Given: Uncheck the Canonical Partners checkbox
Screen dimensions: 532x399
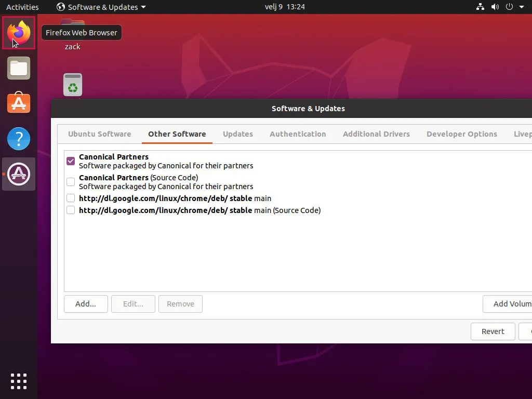Looking at the screenshot, I should pos(71,161).
